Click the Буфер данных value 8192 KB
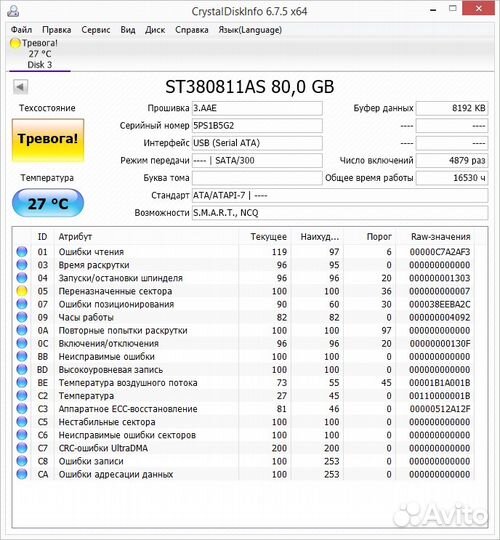500x540 pixels. tap(452, 108)
